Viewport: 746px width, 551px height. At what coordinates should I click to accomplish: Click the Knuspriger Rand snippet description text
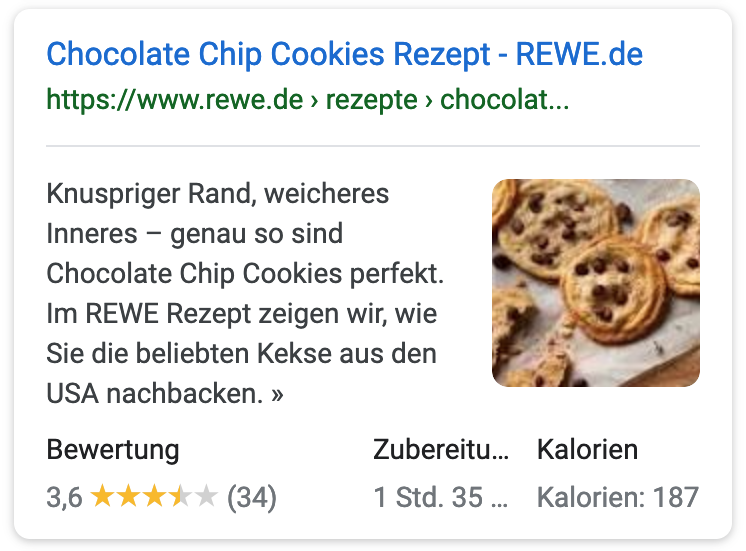(245, 294)
